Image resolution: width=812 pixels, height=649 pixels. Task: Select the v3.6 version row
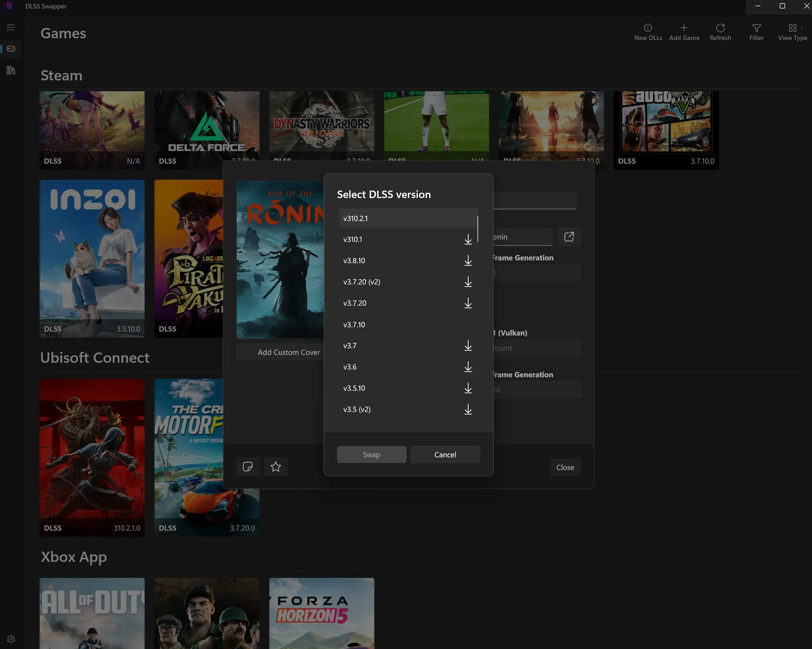[x=408, y=367]
